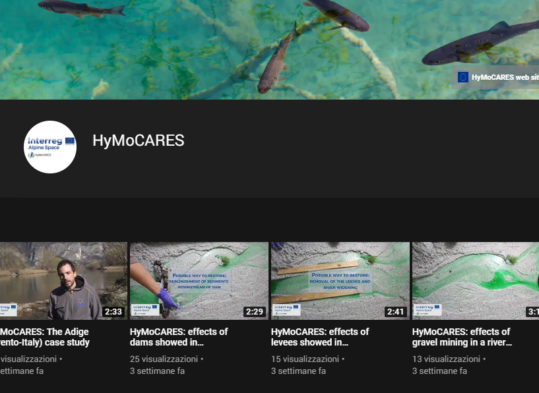
Task: Click the title 'HyMoCARES: effects of levees showed in…'
Action: point(320,337)
